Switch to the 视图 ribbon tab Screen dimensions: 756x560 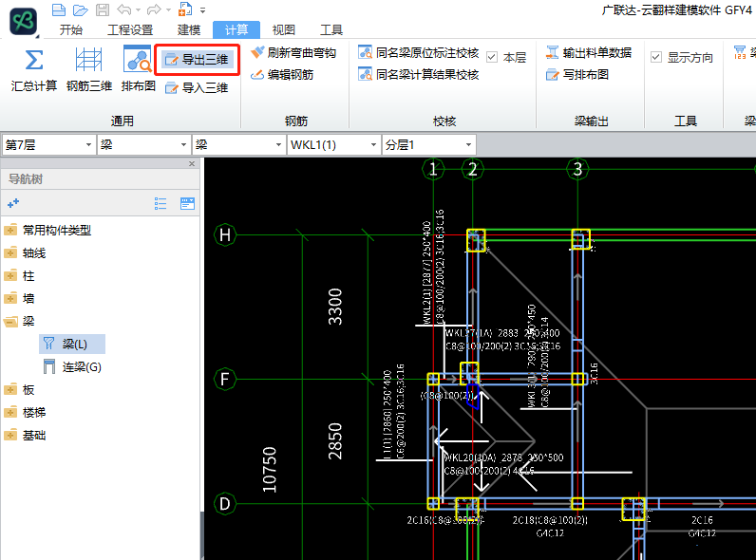[283, 29]
